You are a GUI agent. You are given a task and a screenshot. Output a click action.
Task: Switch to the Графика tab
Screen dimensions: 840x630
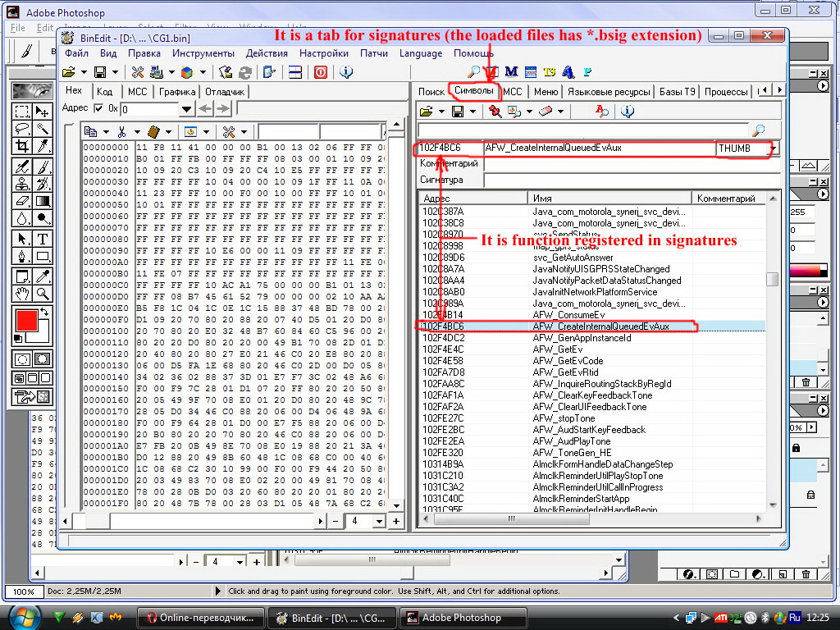pyautogui.click(x=177, y=92)
